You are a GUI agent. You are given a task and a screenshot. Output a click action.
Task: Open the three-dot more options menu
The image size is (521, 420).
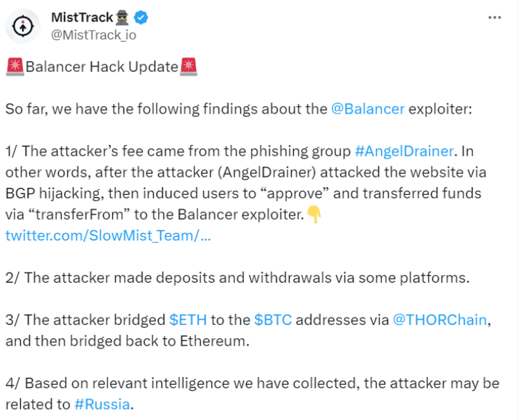click(494, 18)
